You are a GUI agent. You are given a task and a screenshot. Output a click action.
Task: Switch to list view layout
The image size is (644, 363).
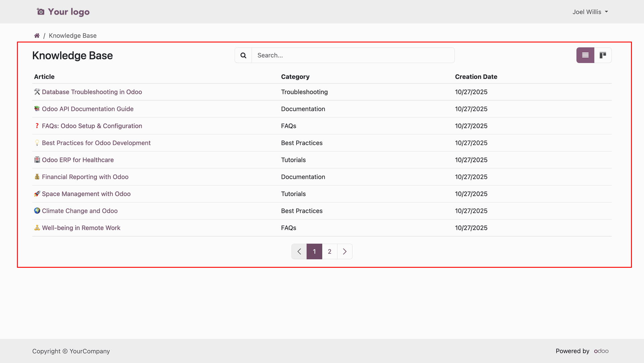coord(585,55)
